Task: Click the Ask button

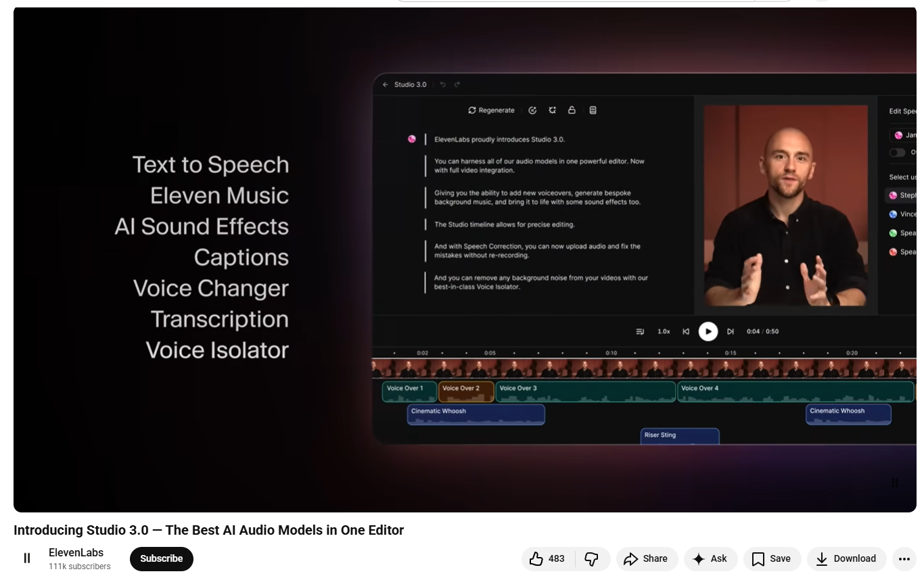Action: click(x=710, y=559)
